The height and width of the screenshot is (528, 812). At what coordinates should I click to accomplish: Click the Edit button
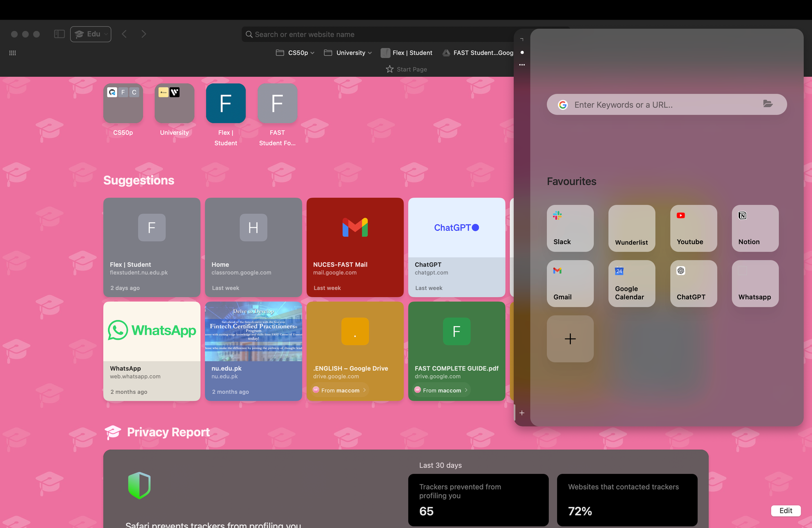click(785, 510)
